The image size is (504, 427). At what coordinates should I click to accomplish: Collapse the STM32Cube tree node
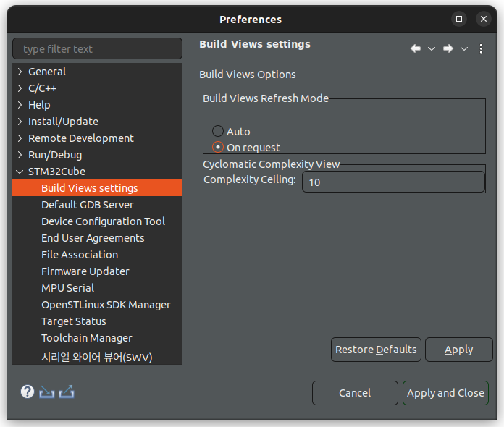pos(20,172)
